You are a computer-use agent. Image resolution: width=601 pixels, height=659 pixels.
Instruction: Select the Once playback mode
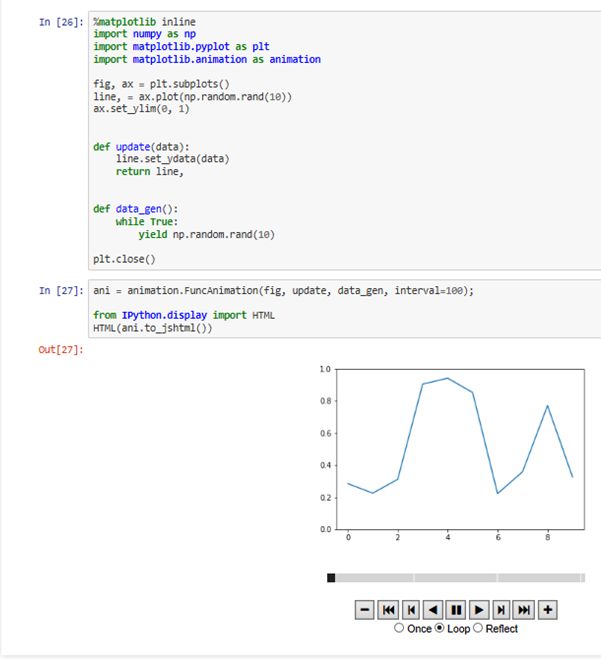click(399, 628)
